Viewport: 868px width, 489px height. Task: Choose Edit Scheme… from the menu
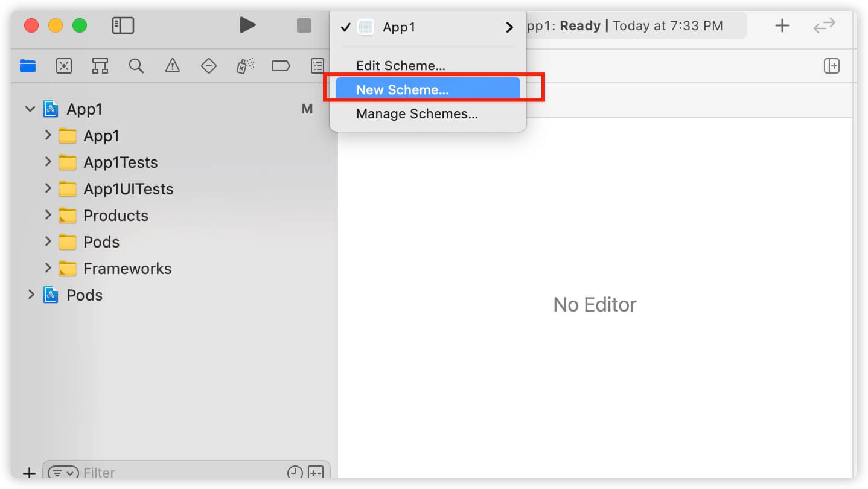(427, 65)
